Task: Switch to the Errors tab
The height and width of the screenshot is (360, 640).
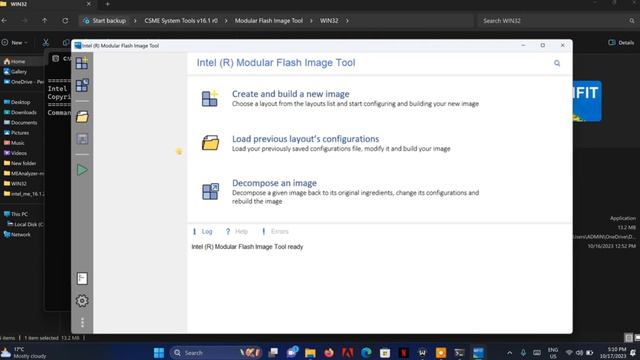Action: (275, 231)
